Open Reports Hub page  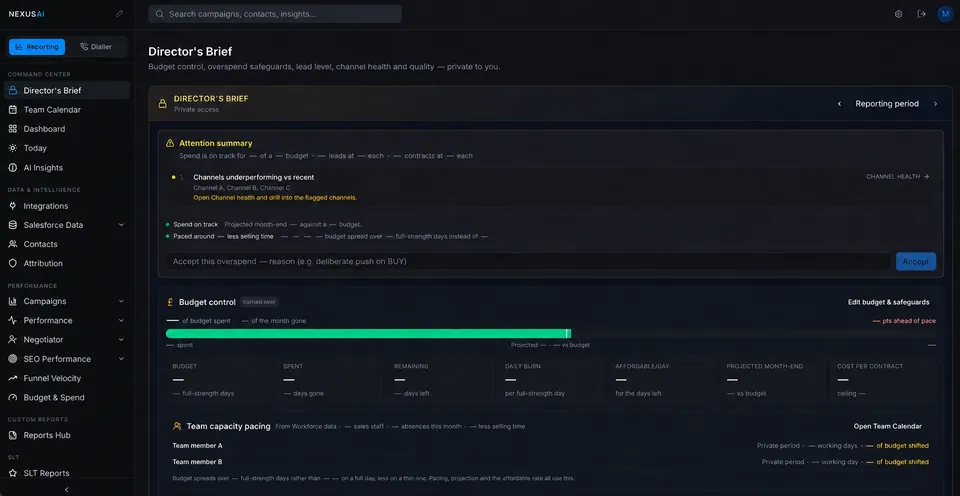click(x=67, y=435)
